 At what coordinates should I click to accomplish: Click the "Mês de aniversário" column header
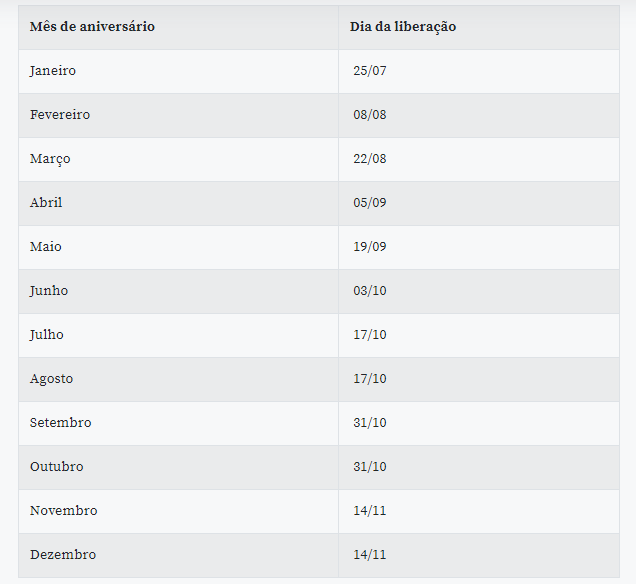(x=92, y=27)
